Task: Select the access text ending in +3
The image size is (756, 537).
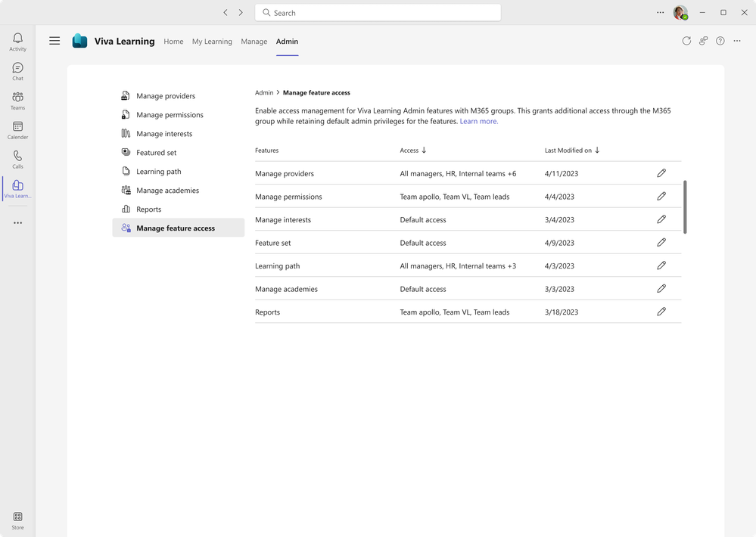Action: pyautogui.click(x=458, y=266)
